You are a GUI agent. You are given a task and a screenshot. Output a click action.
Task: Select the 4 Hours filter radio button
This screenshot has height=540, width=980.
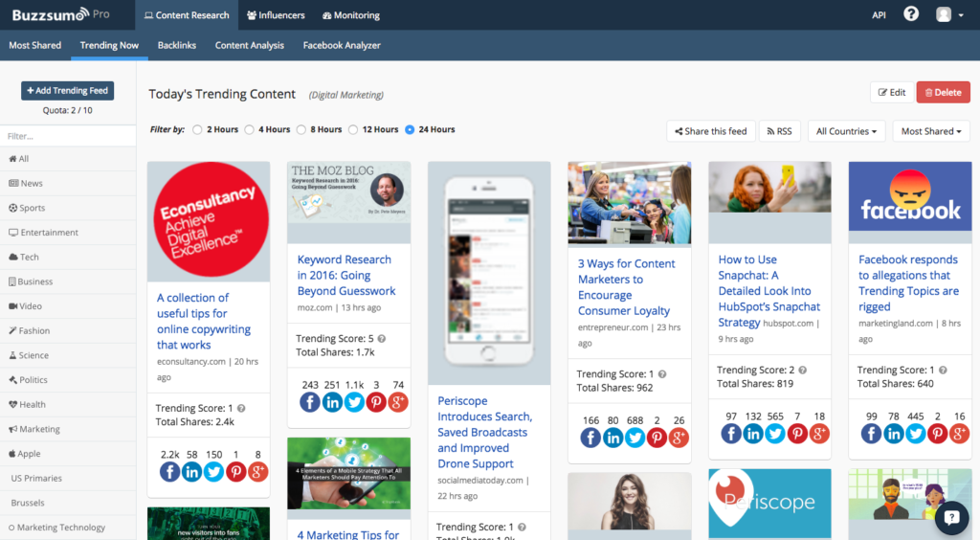[x=250, y=130]
